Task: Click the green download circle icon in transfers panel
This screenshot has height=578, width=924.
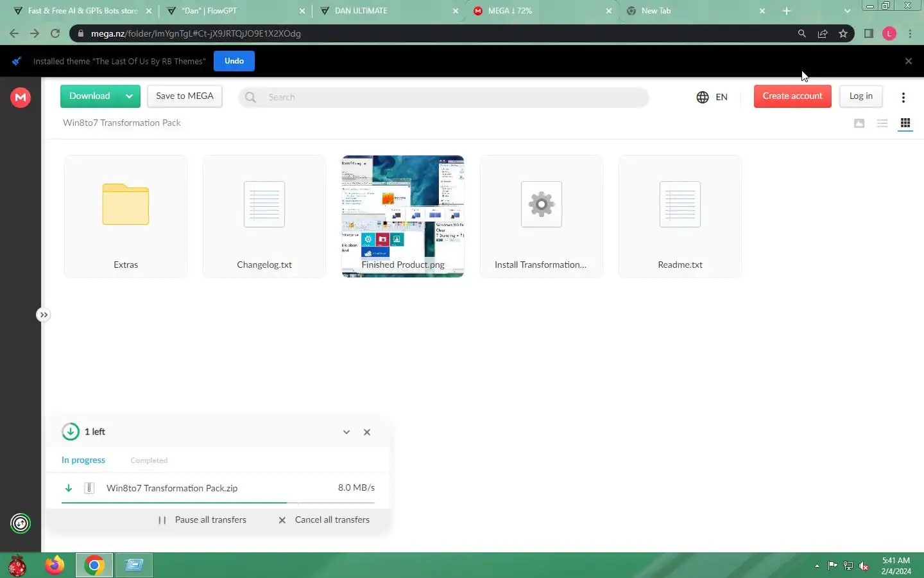Action: 71,432
